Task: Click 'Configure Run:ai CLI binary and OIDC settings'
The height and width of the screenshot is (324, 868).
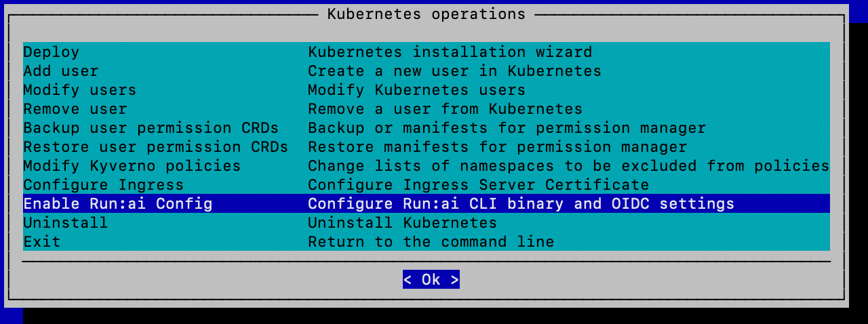Action: tap(521, 204)
